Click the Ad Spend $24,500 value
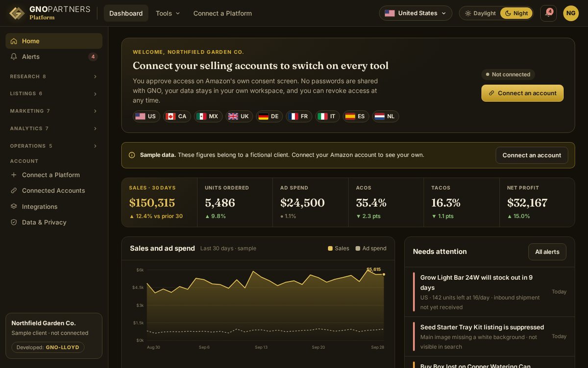588x368 pixels. [302, 203]
